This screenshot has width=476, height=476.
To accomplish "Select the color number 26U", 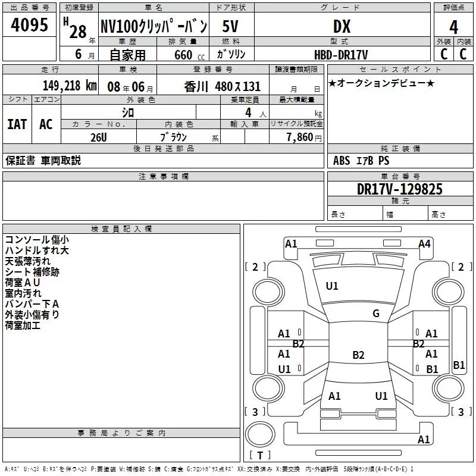I will pyautogui.click(x=99, y=137).
